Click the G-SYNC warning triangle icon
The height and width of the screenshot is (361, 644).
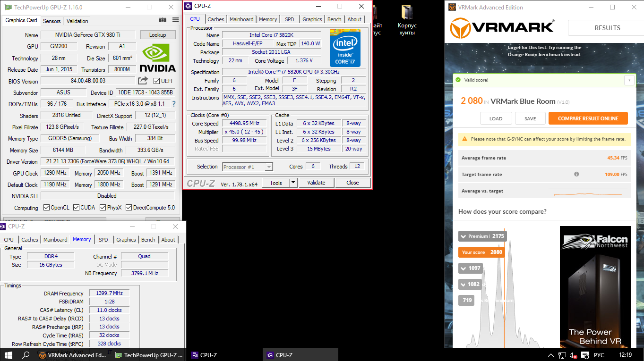pos(465,139)
